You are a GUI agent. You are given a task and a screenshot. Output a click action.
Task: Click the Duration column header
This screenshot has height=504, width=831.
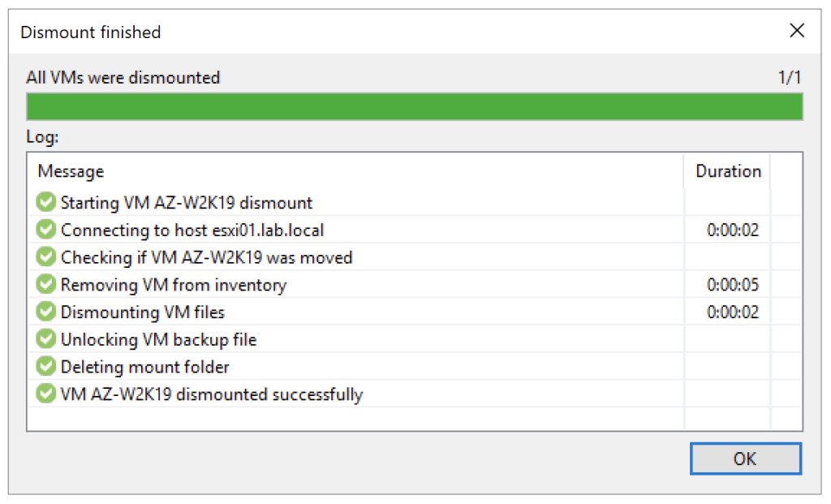click(728, 171)
